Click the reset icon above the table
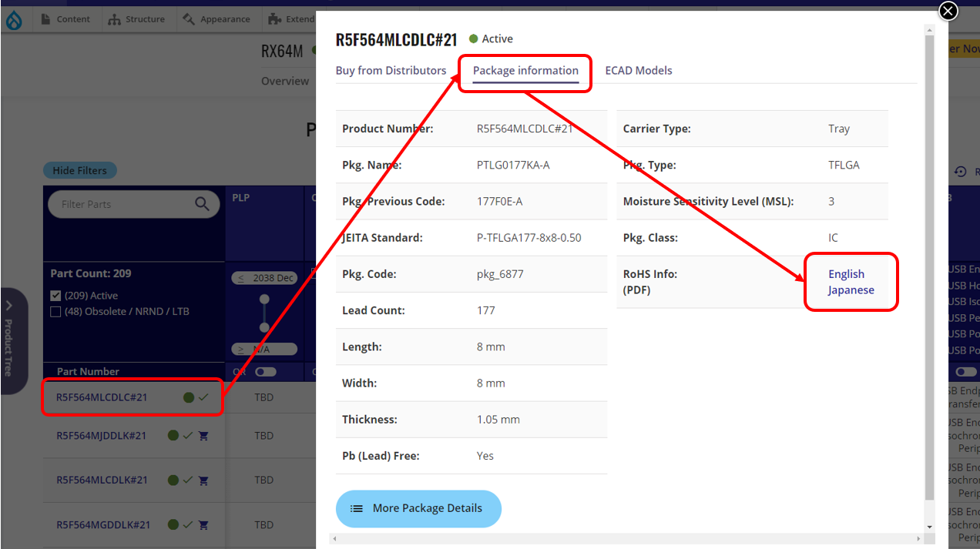Viewport: 980px width, 549px height. click(x=960, y=172)
